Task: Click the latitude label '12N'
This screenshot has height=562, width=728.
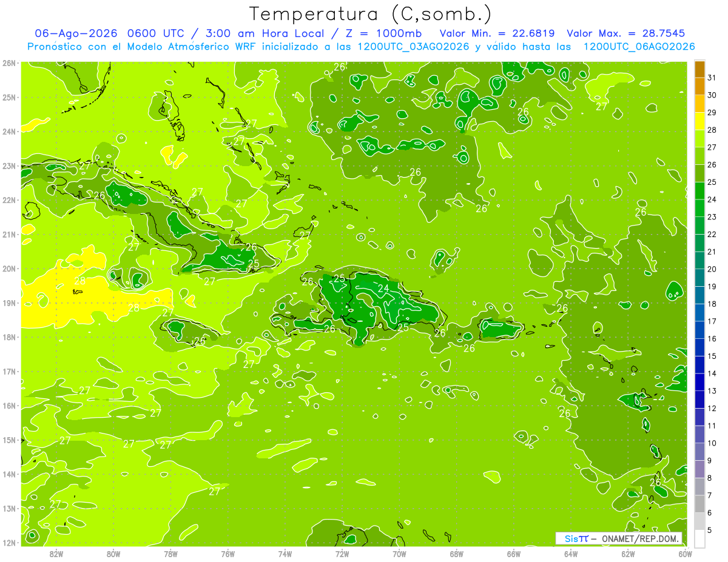Action: tap(9, 542)
